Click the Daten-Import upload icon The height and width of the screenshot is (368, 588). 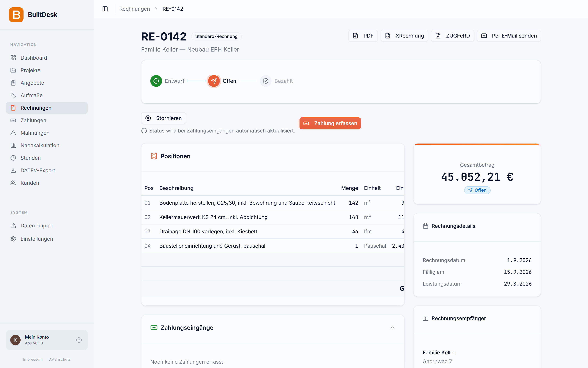(13, 226)
